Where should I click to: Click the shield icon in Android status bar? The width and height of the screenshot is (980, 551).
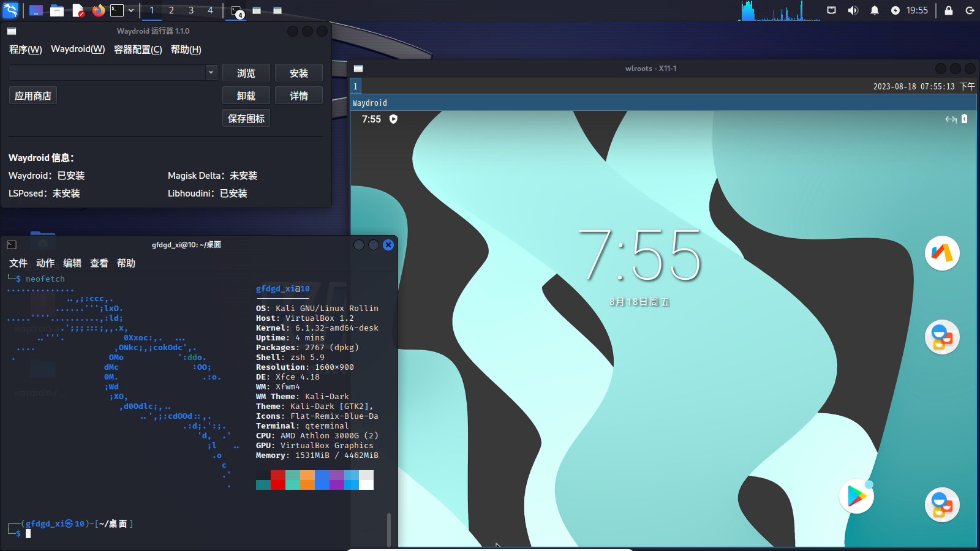[x=393, y=119]
